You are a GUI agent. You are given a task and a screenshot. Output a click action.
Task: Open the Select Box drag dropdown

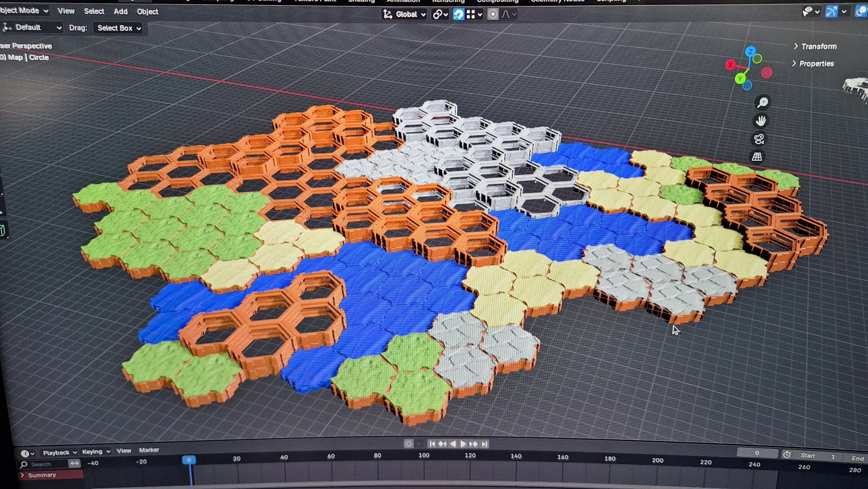click(119, 28)
